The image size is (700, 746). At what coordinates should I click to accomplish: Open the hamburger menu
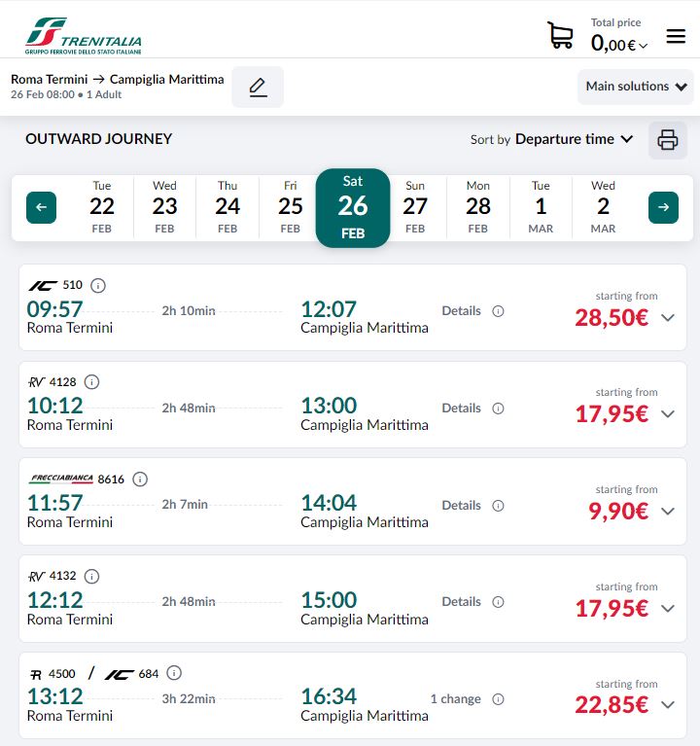(x=676, y=36)
